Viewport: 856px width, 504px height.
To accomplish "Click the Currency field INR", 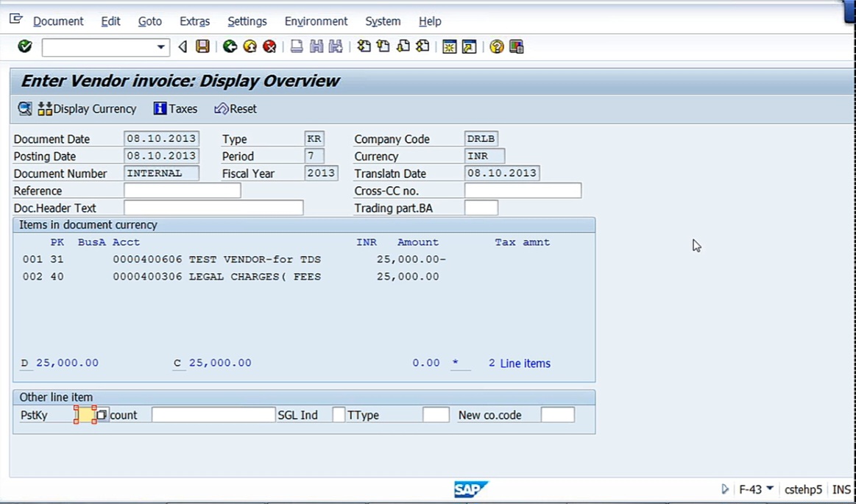I will (484, 156).
